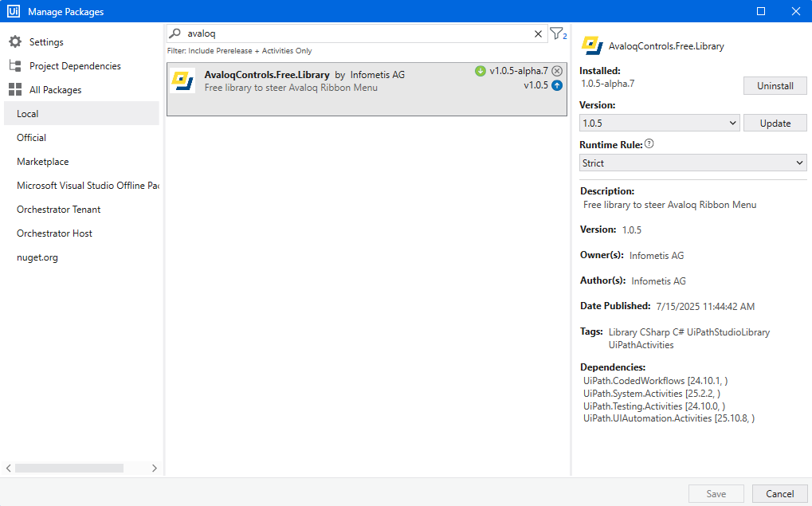The width and height of the screenshot is (812, 506).
Task: Click the UiPath.CodedWorkflows dependency line
Action: point(656,381)
